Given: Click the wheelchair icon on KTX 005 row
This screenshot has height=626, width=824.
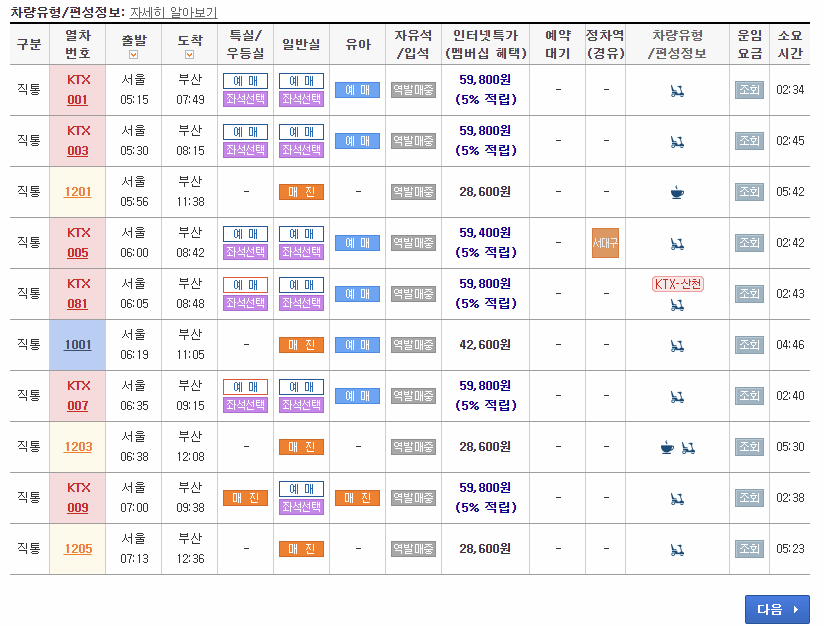Looking at the screenshot, I should pos(676,242).
